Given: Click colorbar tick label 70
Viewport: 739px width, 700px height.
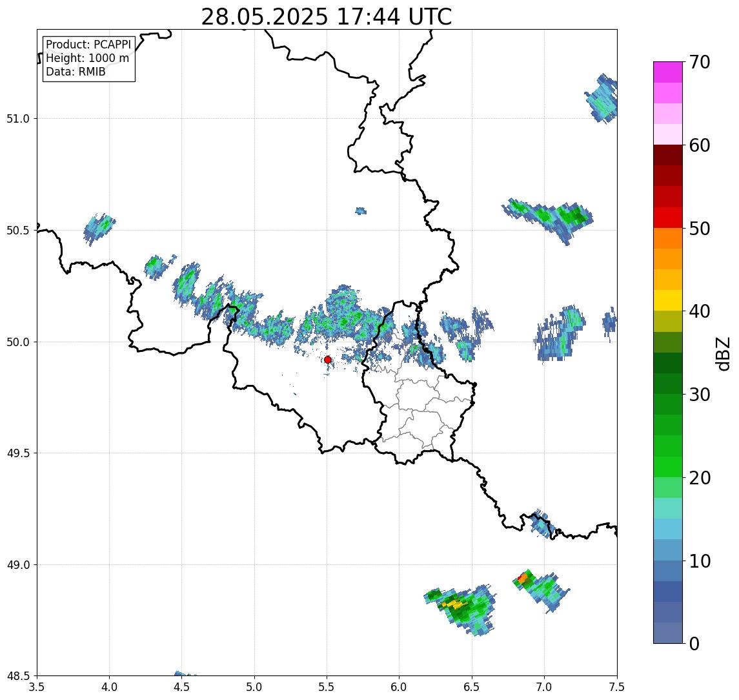Looking at the screenshot, I should (700, 62).
